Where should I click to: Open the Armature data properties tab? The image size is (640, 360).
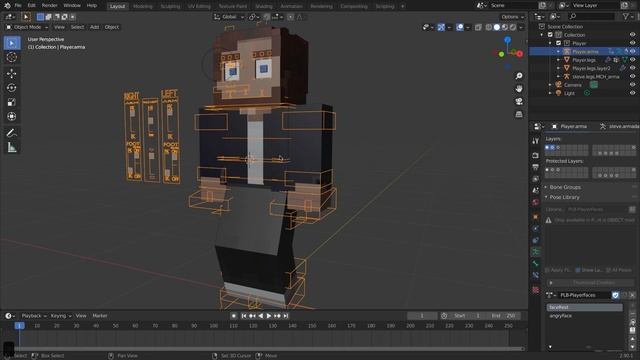[536, 252]
